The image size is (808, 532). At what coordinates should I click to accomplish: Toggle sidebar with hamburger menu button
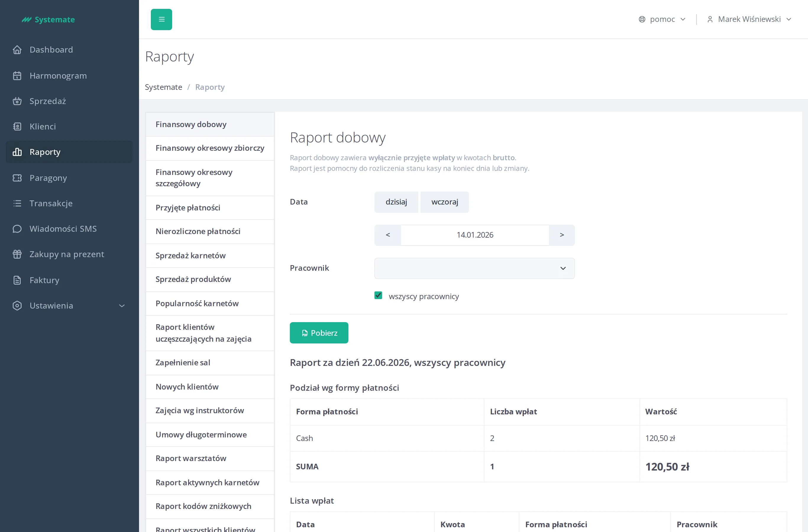pos(161,19)
